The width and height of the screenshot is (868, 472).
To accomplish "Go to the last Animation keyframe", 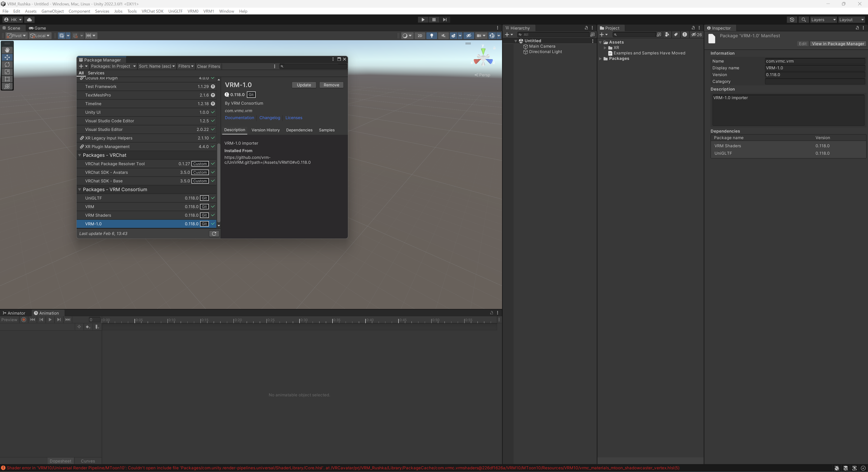I will [68, 320].
